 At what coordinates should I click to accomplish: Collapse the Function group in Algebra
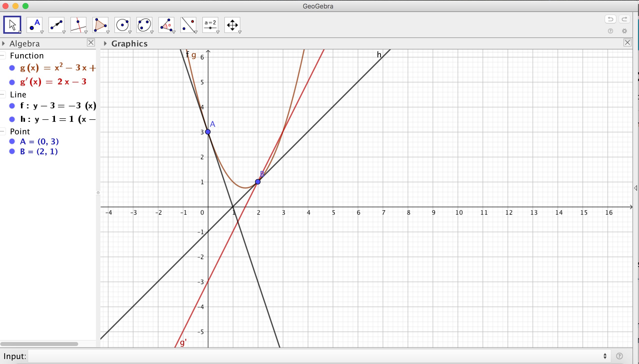pyautogui.click(x=3, y=55)
